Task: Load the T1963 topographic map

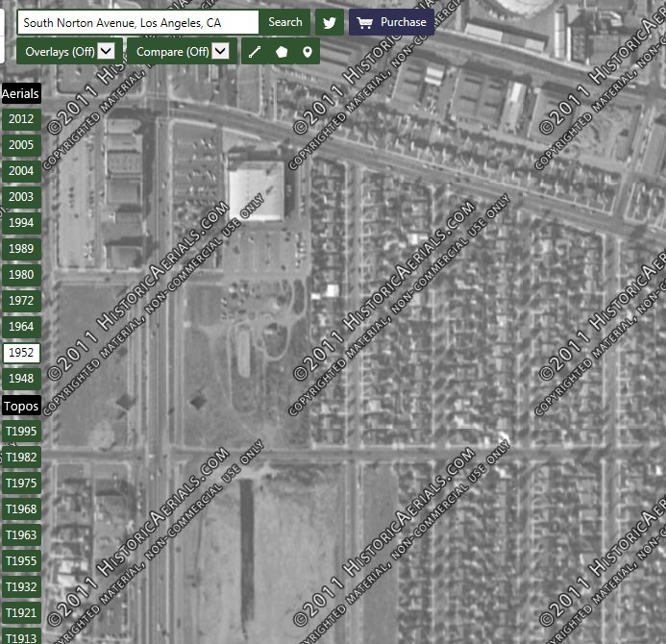Action: 21,535
